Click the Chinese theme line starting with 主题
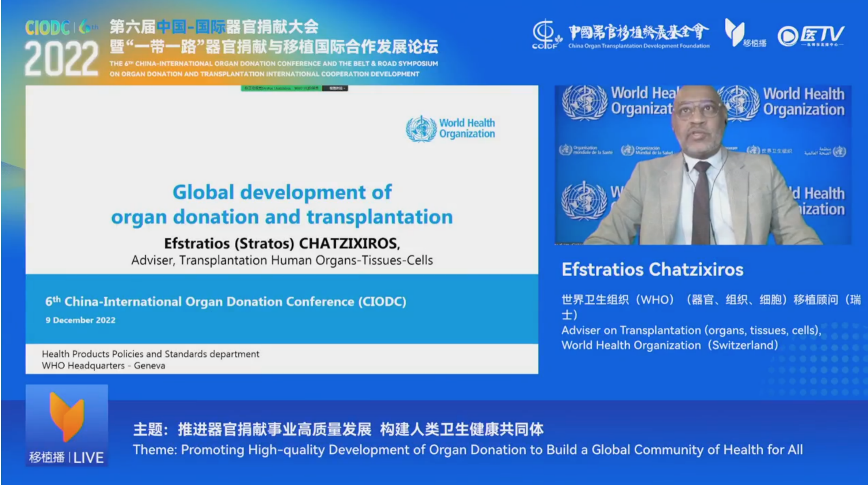The width and height of the screenshot is (868, 485). [x=338, y=429]
